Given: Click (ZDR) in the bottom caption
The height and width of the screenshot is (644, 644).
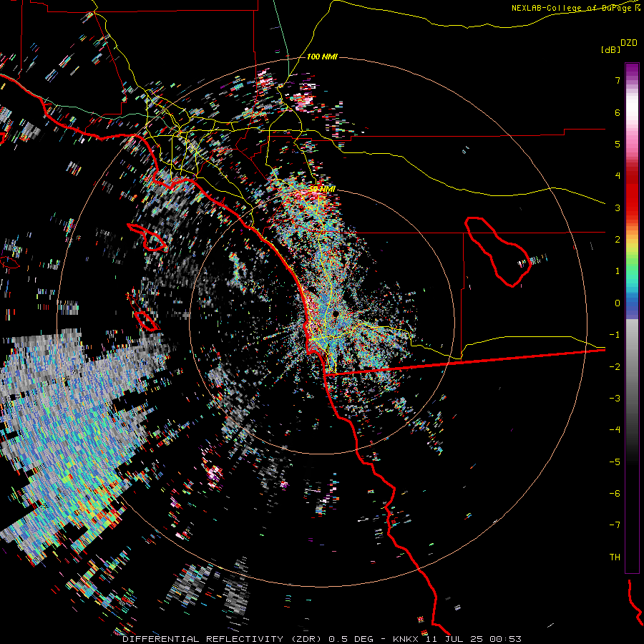Looking at the screenshot, I should (x=308, y=639).
